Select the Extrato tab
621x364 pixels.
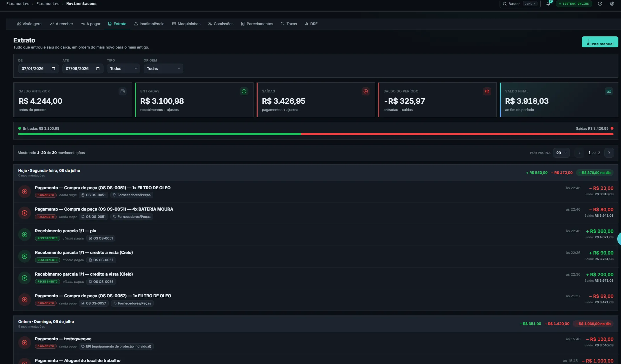pyautogui.click(x=117, y=24)
